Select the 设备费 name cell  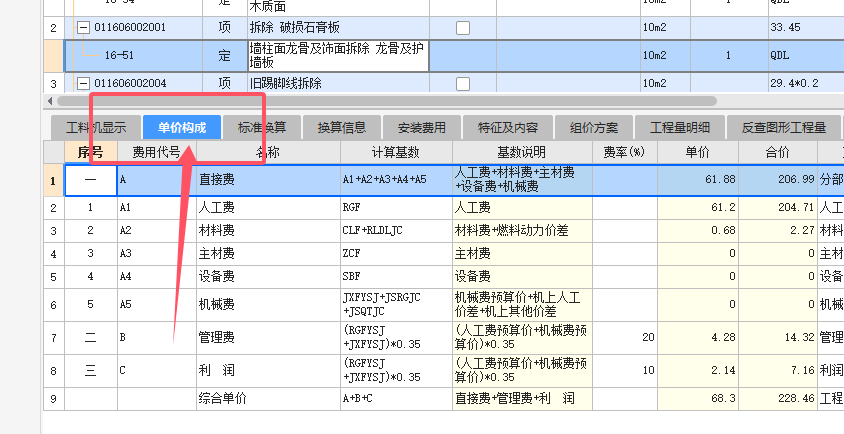pos(268,276)
